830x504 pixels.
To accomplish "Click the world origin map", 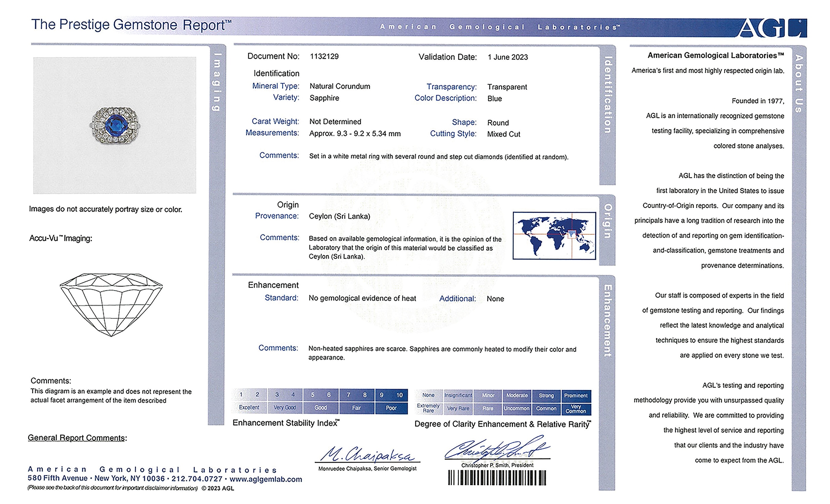I will point(554,236).
